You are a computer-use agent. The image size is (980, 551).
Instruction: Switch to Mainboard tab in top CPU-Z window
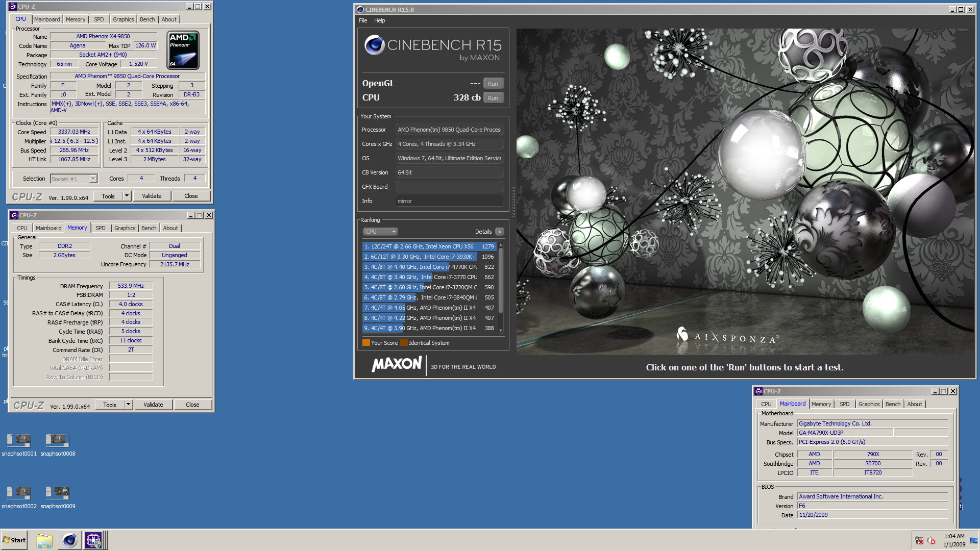47,19
